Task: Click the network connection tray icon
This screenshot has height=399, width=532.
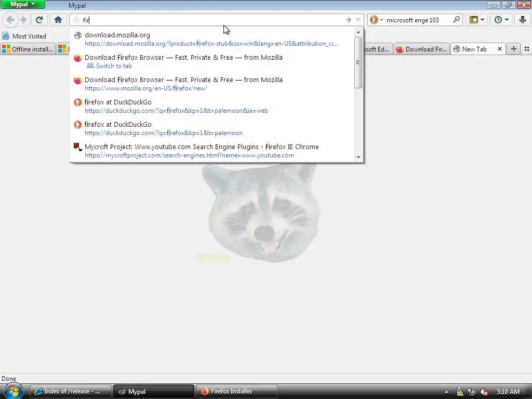Action: tap(472, 392)
